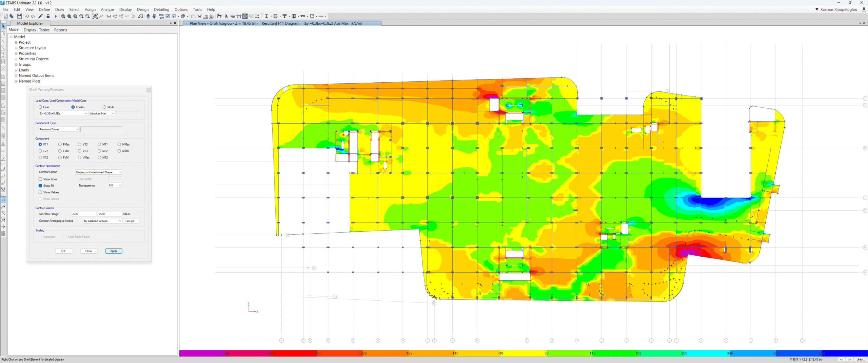Click the Lock/Unlock Model padlock icon
Viewport: 868px width, 363px height.
[x=48, y=16]
